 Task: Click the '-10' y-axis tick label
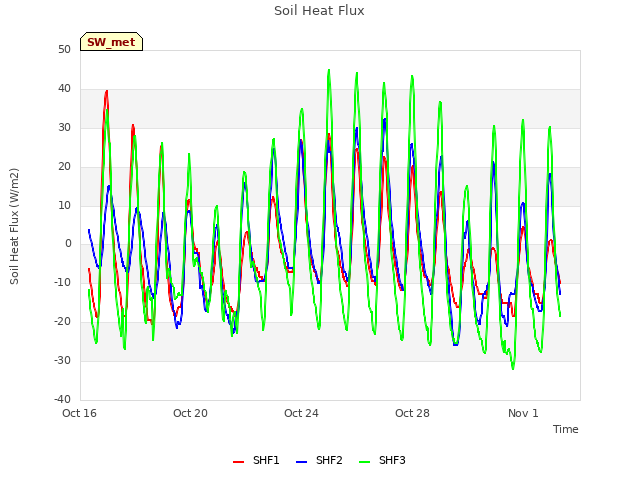click(62, 282)
